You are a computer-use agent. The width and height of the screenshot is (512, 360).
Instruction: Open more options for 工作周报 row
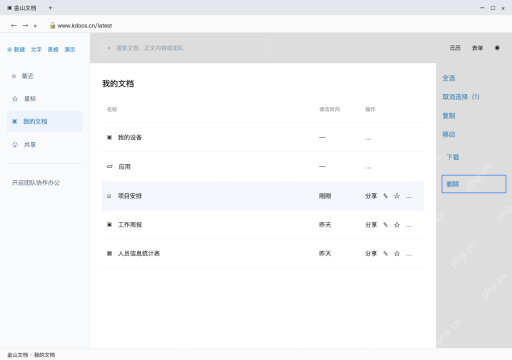pos(409,226)
